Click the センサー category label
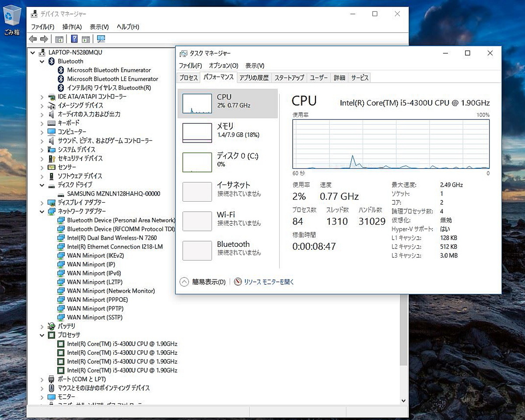Image resolution: width=525 pixels, height=420 pixels. pyautogui.click(x=67, y=167)
